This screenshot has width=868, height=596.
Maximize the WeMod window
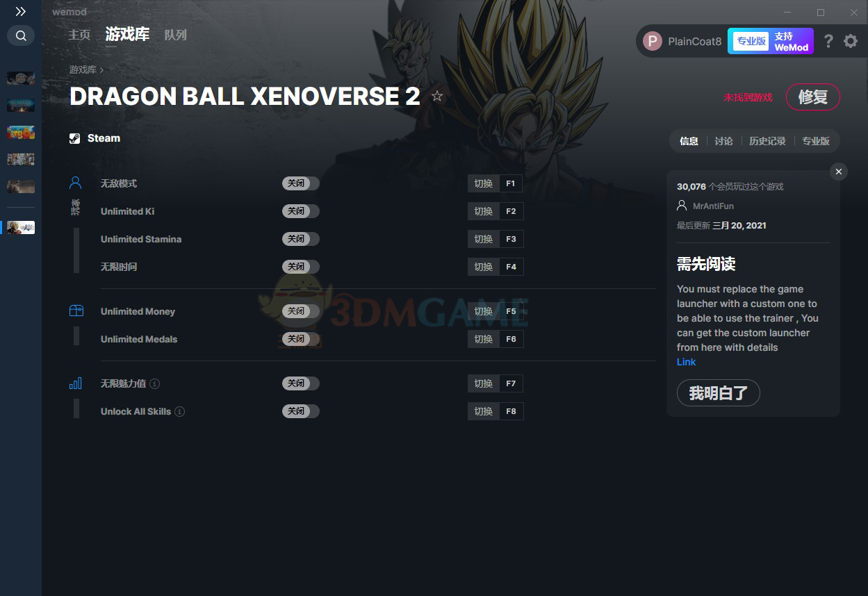[821, 13]
